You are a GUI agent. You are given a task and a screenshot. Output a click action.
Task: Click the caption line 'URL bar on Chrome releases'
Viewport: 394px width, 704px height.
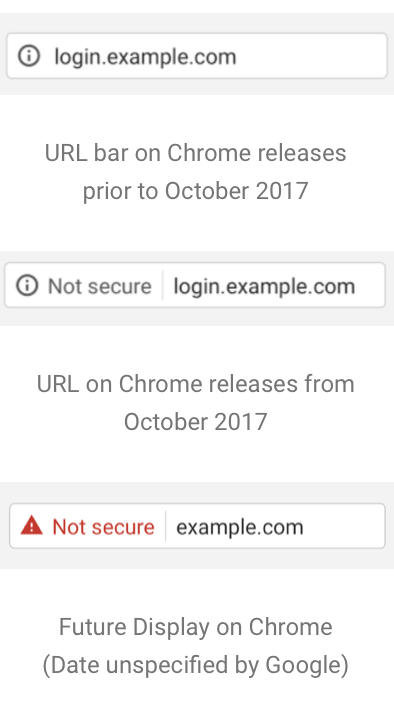pos(196,153)
